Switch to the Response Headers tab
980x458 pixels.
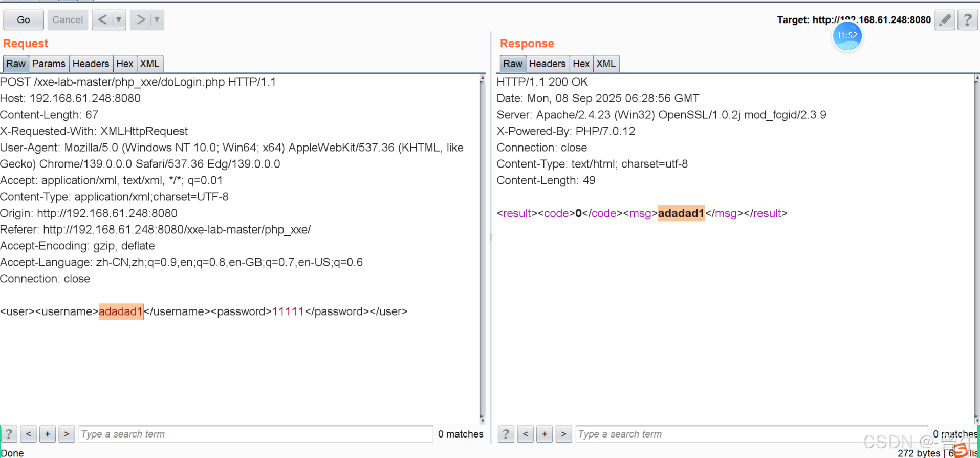547,64
